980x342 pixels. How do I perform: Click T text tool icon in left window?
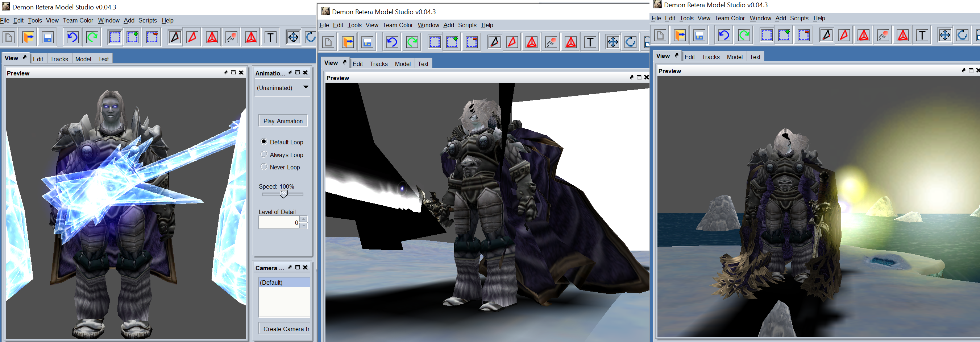(x=270, y=37)
